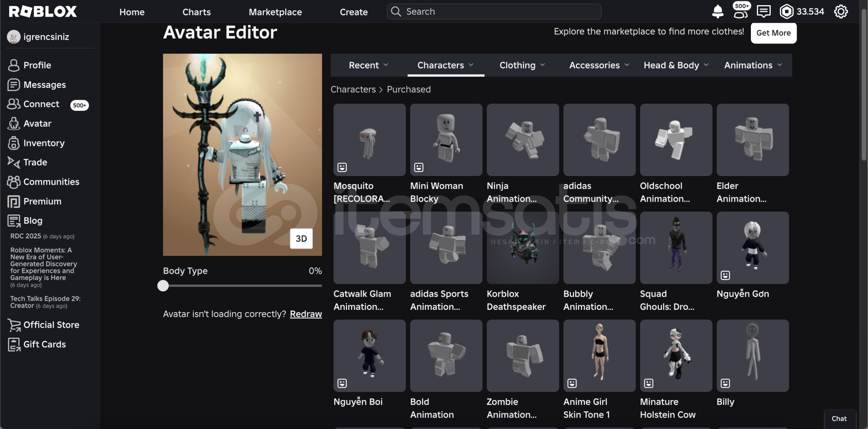Viewport: 868px width, 429px height.
Task: Open Official Store in the sidebar
Action: 43,325
